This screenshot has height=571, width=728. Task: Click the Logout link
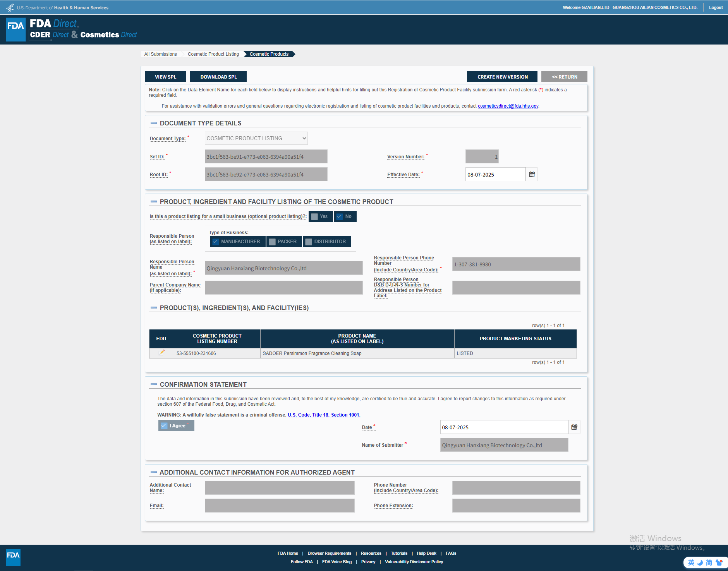point(716,7)
